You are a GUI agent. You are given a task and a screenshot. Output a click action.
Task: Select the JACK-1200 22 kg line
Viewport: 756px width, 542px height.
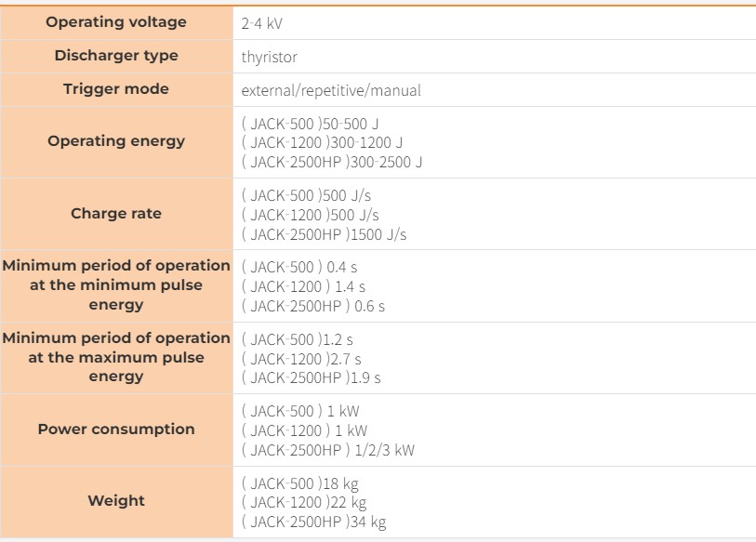[304, 502]
